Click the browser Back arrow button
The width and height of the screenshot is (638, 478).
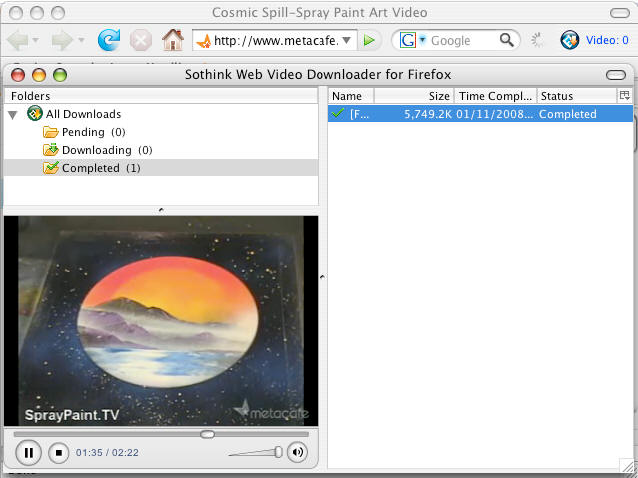pyautogui.click(x=17, y=40)
